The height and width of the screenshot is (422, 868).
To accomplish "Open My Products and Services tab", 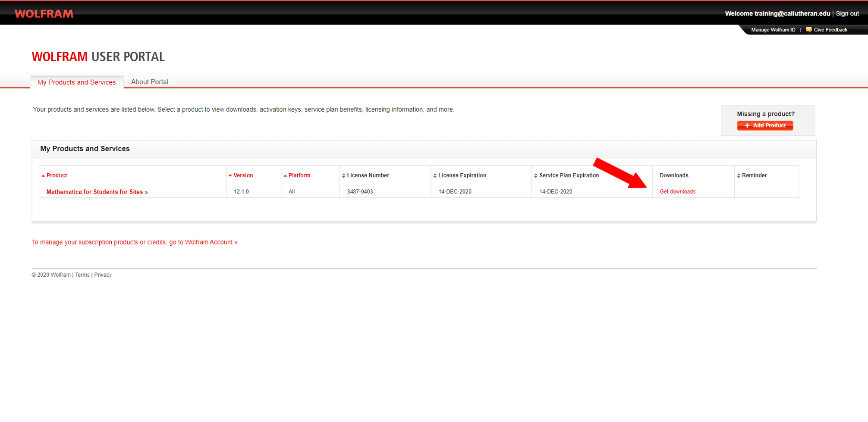I will click(77, 82).
